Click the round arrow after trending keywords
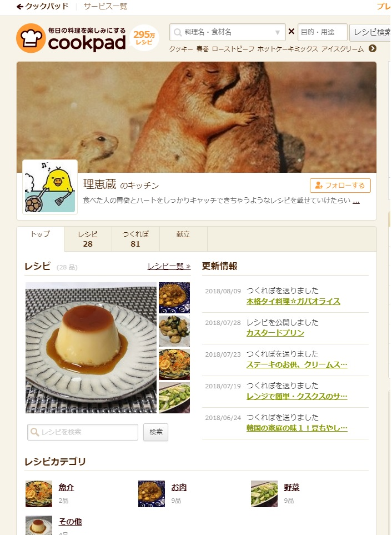 373,48
